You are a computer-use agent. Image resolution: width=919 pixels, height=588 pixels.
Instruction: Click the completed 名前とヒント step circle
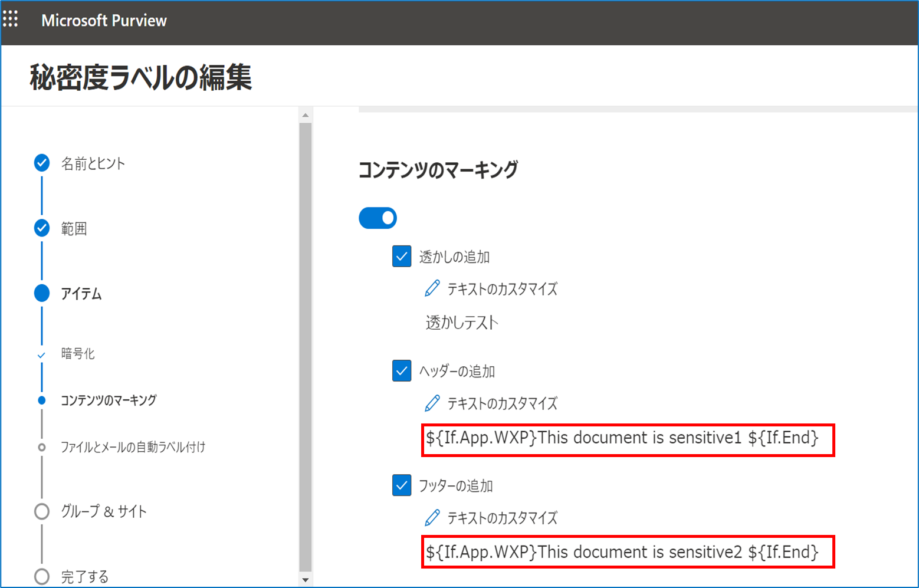point(42,163)
